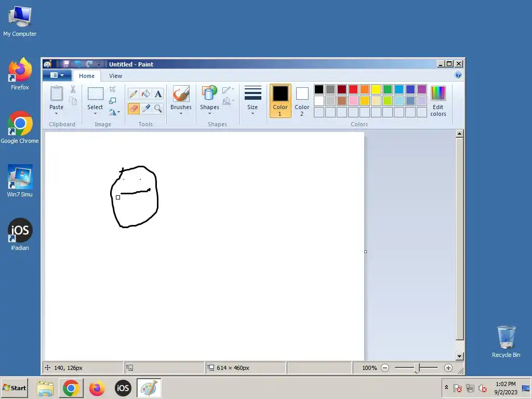Switch to the View tab
Image resolution: width=532 pixels, height=399 pixels.
115,76
